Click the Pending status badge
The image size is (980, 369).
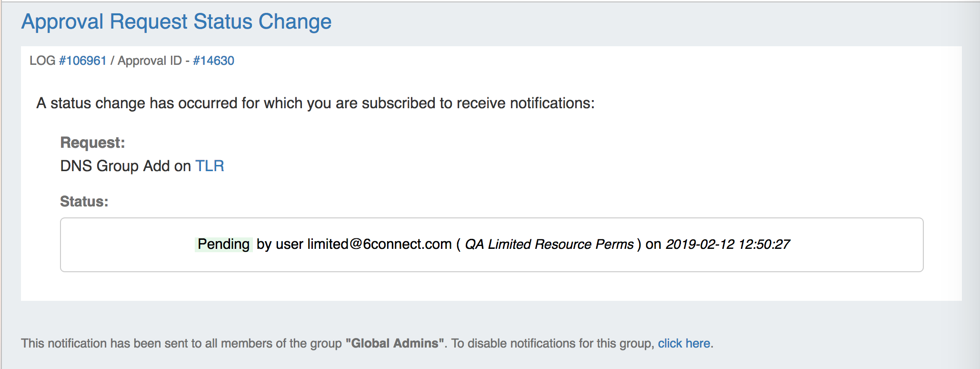(x=223, y=244)
